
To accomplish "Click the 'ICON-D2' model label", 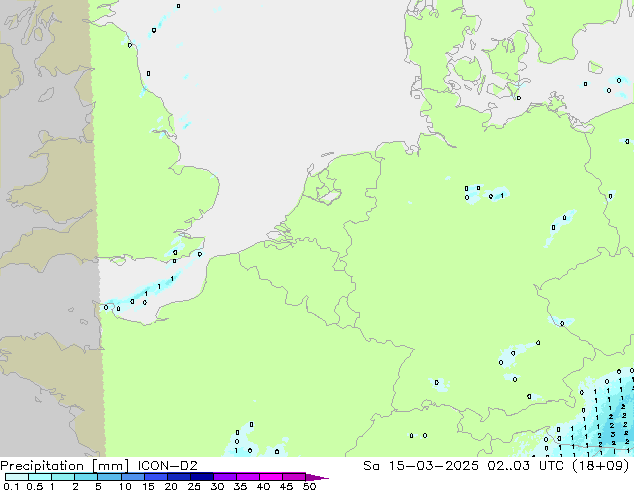I will point(167,466).
